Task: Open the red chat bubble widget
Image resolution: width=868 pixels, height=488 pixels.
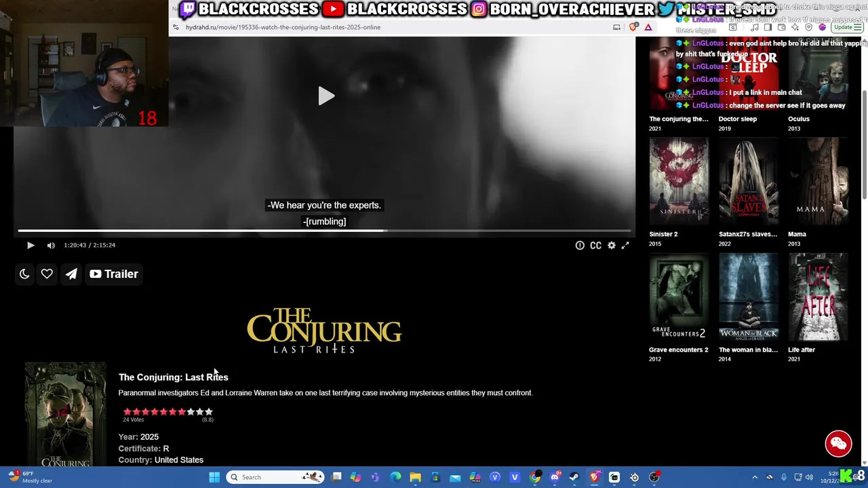Action: pyautogui.click(x=838, y=444)
